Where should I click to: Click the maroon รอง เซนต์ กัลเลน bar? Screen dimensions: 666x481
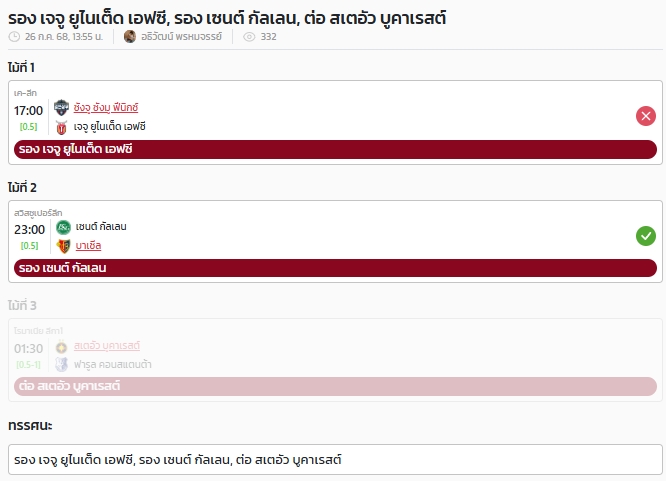click(335, 268)
